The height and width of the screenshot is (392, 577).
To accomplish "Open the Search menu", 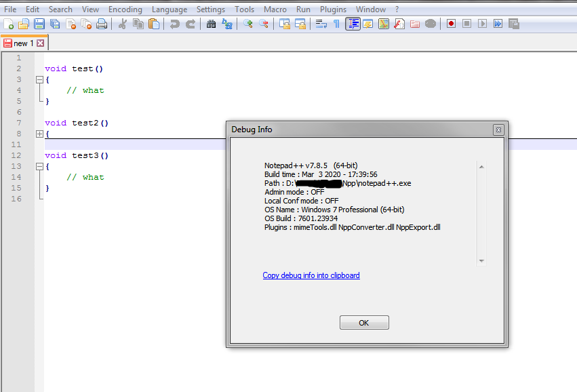I will pos(60,9).
